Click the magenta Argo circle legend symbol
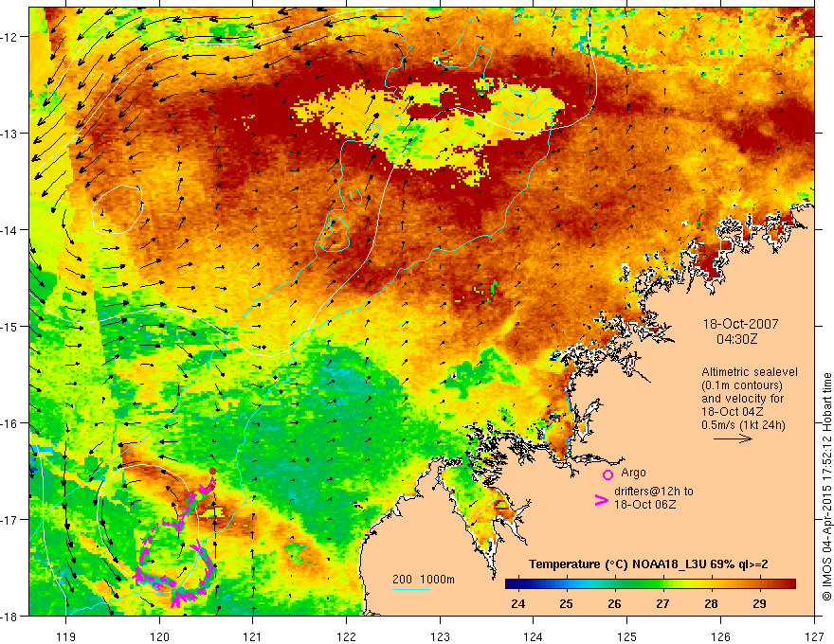834x644 pixels. pyautogui.click(x=607, y=474)
